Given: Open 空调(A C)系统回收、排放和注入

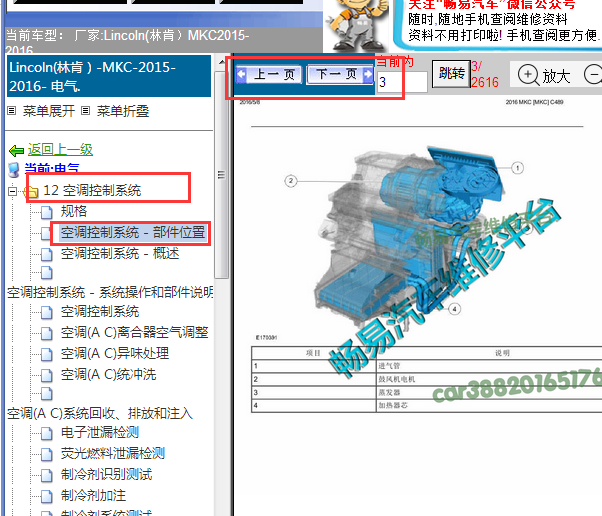Looking at the screenshot, I should coord(100,413).
